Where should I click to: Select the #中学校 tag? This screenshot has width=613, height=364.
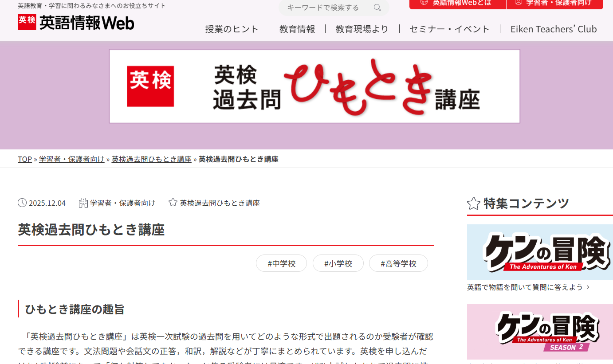click(281, 263)
